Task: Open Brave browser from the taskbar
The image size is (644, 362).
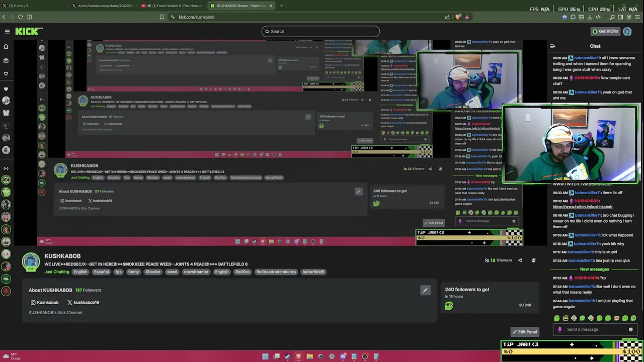Action: click(298, 356)
